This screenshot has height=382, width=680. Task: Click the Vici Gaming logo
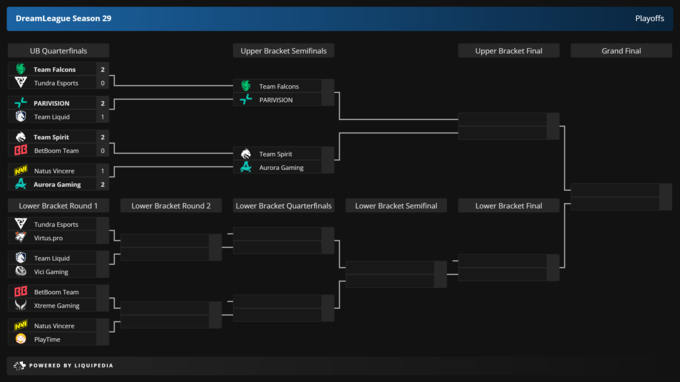tap(20, 271)
